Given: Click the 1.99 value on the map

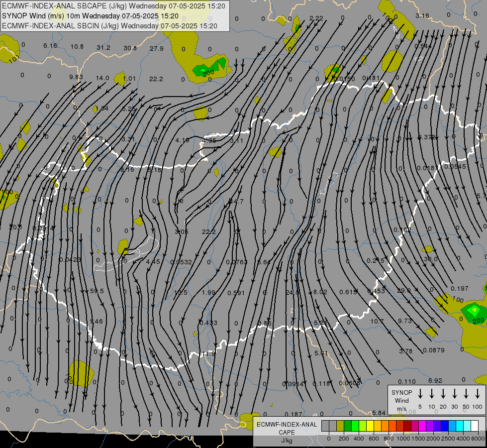Looking at the screenshot, I should coord(208,293).
